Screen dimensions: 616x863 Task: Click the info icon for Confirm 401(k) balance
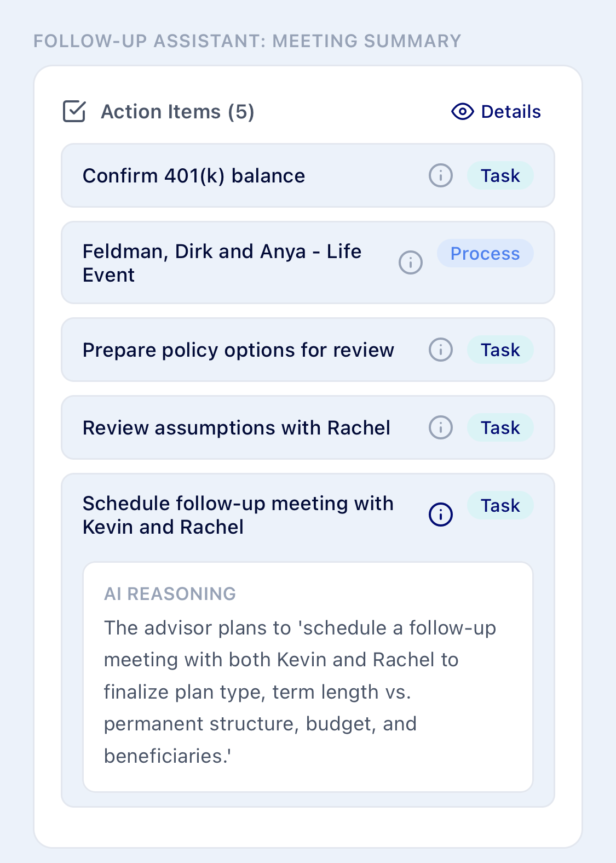click(440, 176)
